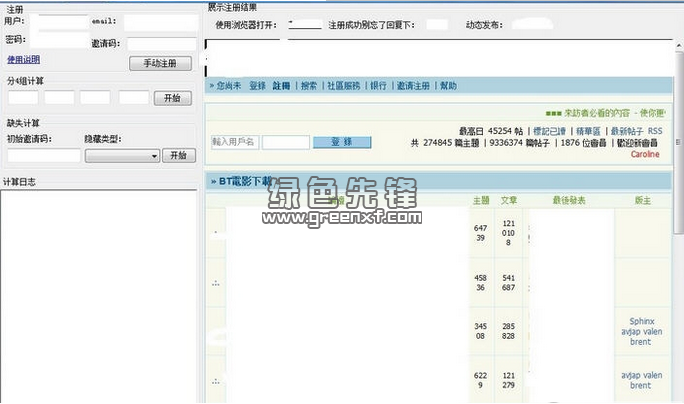
Task: Click the 手动注册 manual register button
Action: tap(160, 63)
